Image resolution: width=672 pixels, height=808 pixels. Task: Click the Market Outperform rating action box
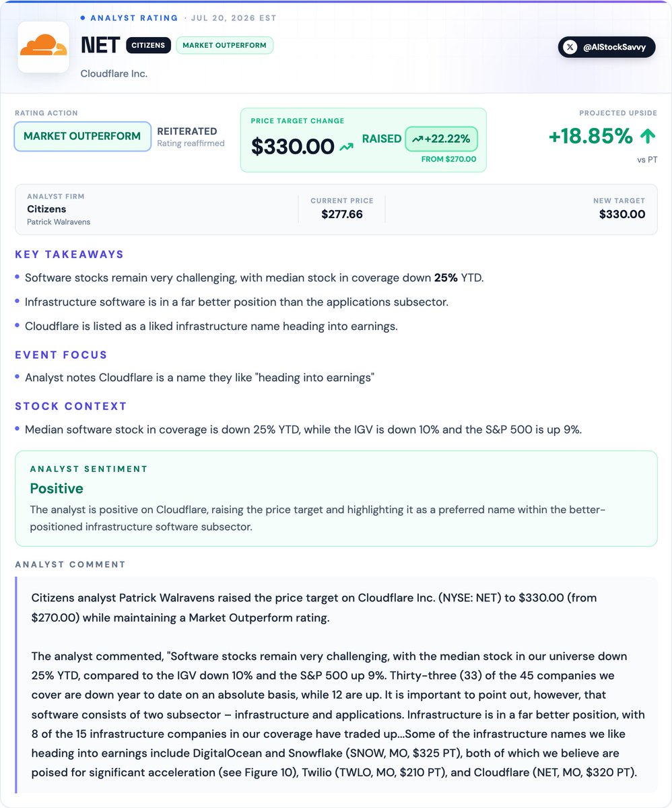[82, 137]
